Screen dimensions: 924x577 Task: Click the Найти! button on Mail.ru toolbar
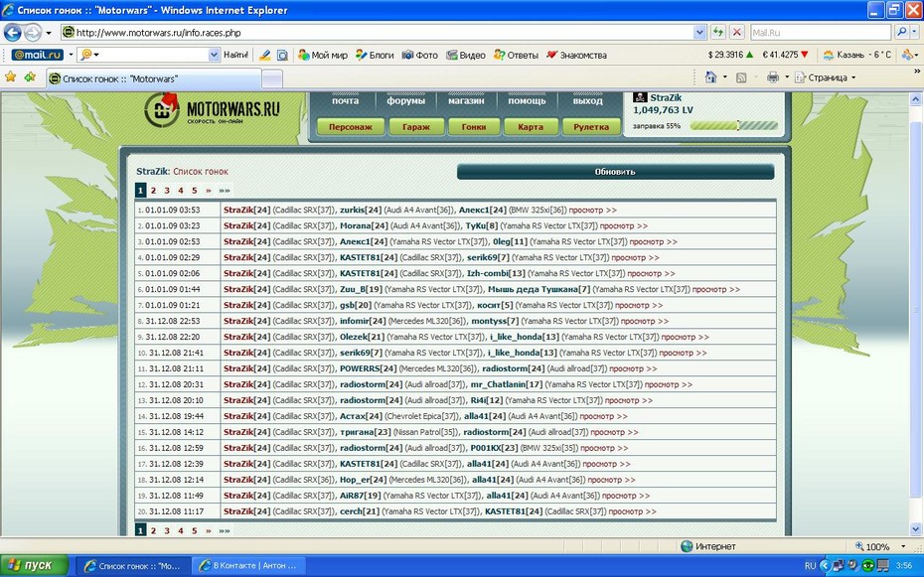point(235,55)
